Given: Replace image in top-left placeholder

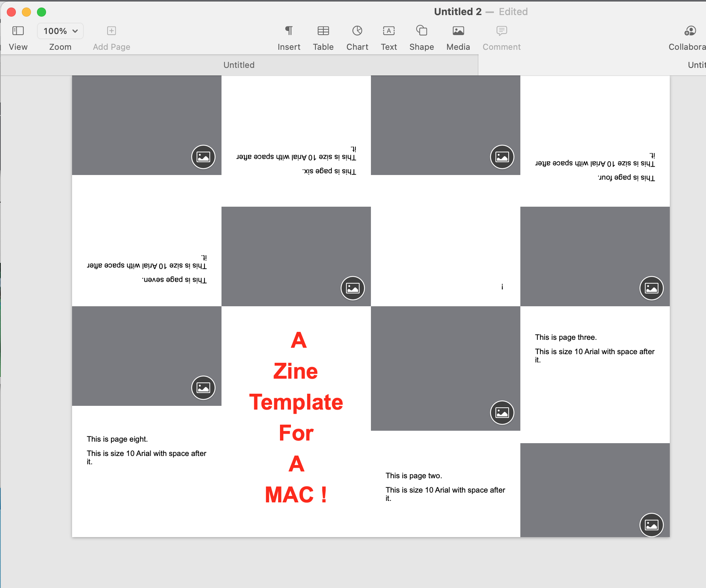Looking at the screenshot, I should tap(203, 157).
